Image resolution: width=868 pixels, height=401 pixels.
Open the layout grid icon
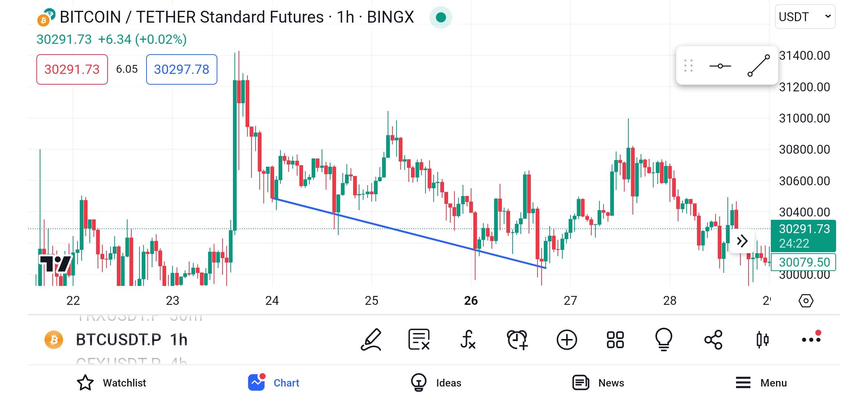pyautogui.click(x=615, y=339)
